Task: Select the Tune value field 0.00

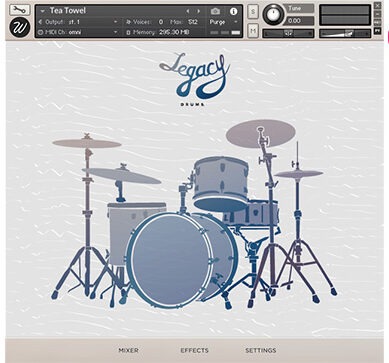Action: [x=299, y=21]
